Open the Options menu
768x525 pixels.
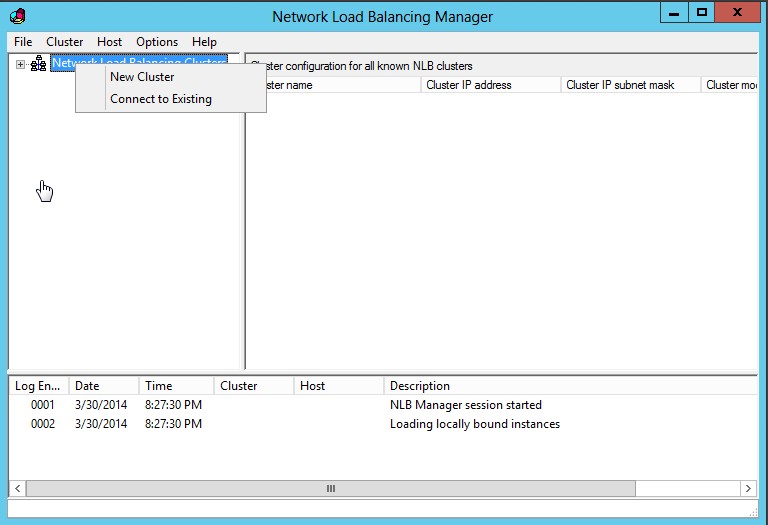(x=157, y=42)
